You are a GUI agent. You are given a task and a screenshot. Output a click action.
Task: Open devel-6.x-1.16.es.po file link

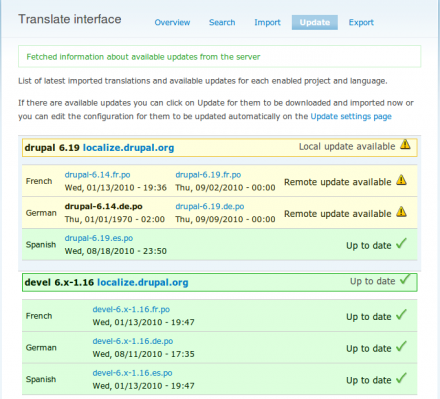click(132, 373)
